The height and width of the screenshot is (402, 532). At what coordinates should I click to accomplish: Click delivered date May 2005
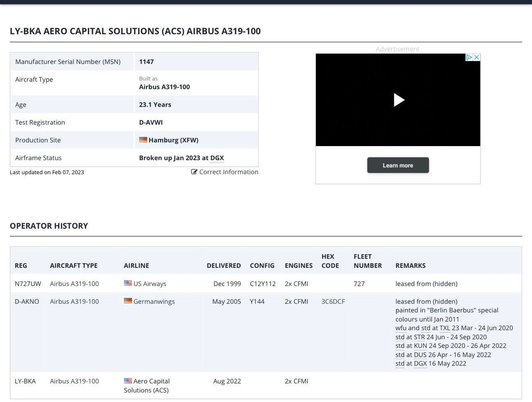click(227, 302)
